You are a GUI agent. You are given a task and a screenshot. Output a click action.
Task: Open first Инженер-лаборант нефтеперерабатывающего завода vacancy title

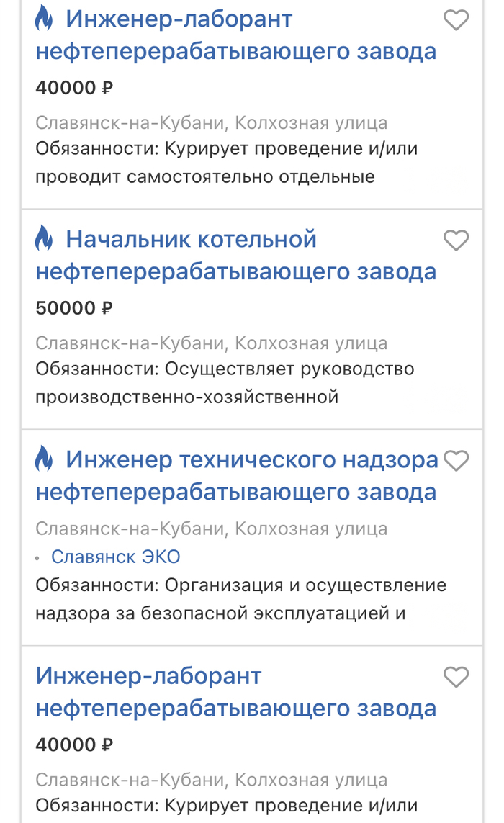(235, 35)
